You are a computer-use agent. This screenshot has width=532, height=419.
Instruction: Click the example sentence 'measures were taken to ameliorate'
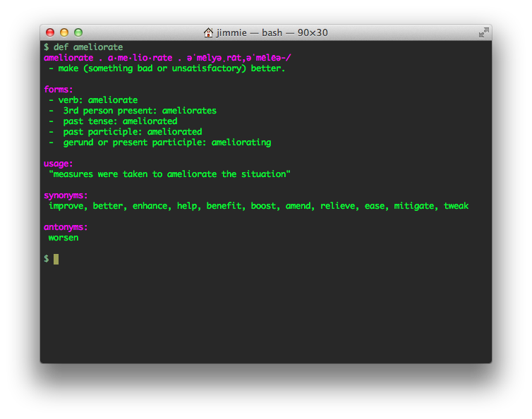[x=135, y=174]
